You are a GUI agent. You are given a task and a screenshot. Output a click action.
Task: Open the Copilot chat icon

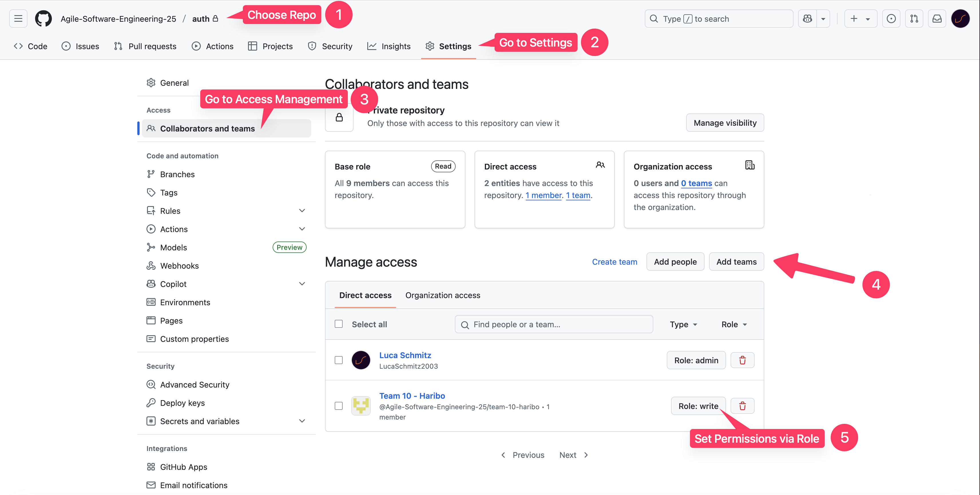point(807,19)
